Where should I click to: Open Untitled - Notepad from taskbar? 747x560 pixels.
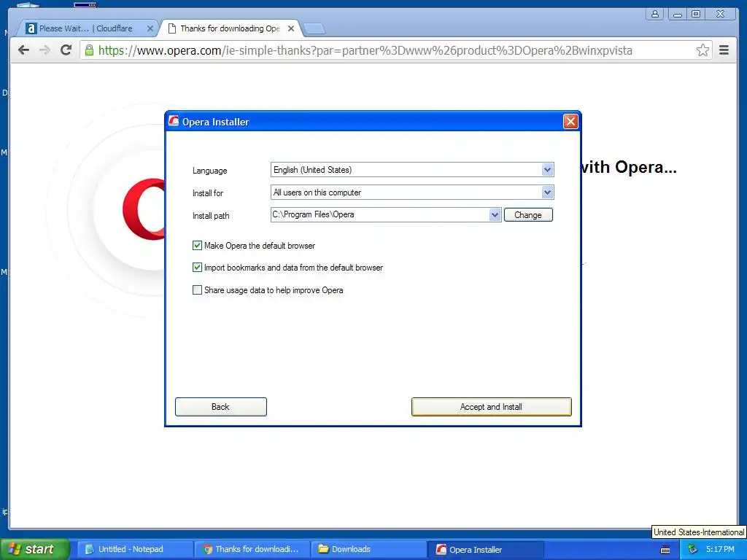135,549
